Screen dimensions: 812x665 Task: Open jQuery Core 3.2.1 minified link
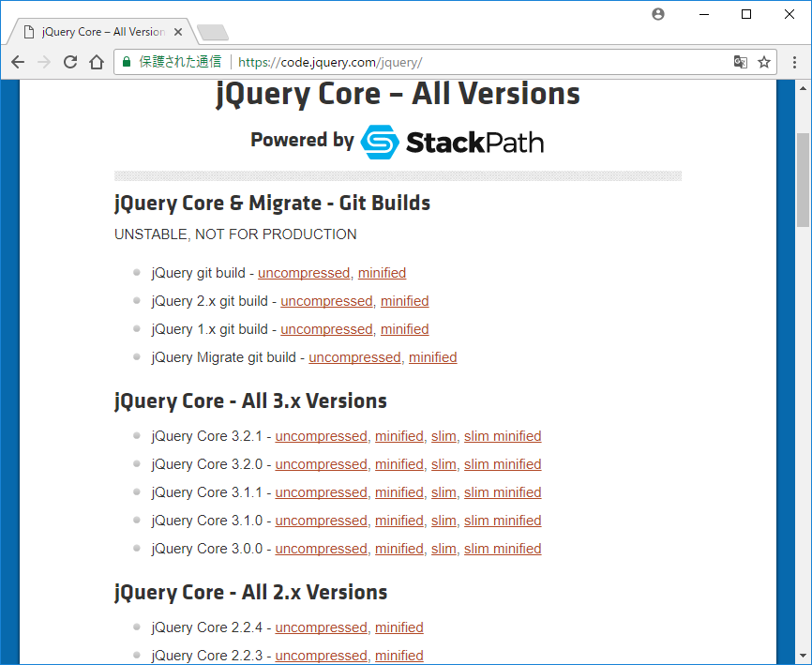(399, 436)
